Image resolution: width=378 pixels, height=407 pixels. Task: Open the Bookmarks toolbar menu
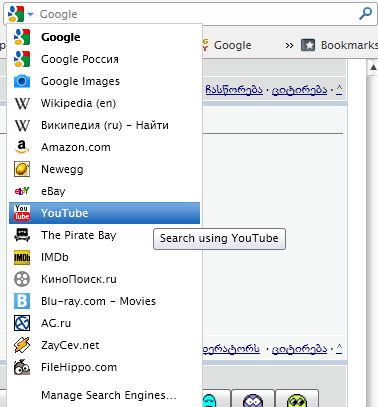coord(339,45)
